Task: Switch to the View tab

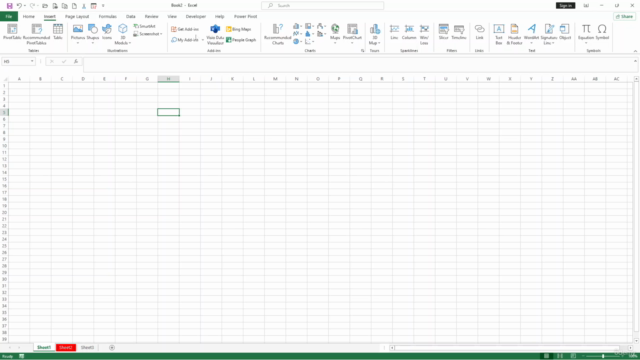Action: 172,16
